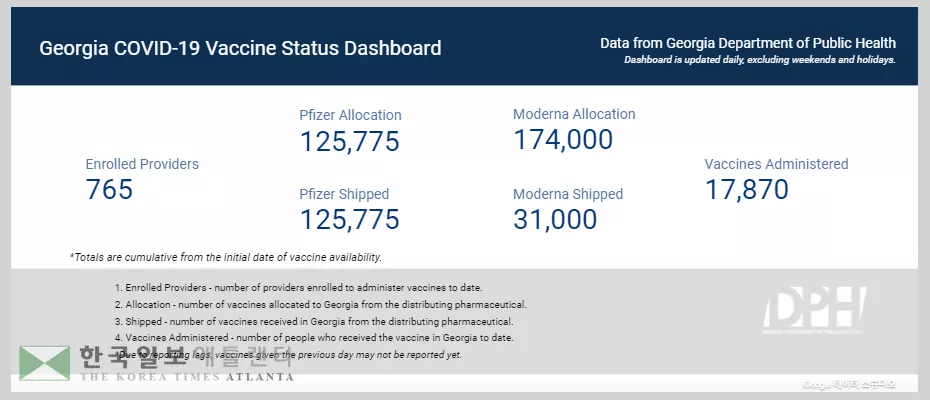This screenshot has width=930, height=400.
Task: Click note 3 explaining Shipped
Action: (x=313, y=321)
